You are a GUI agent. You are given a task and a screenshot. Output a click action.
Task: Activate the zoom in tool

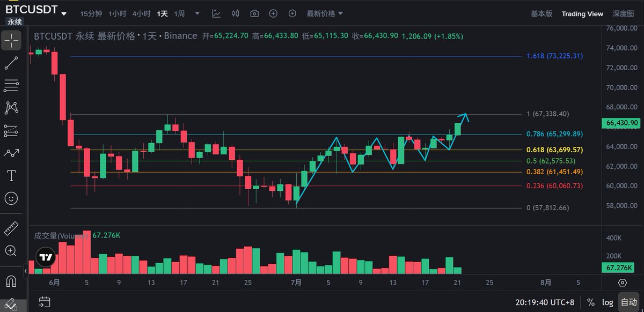11,250
